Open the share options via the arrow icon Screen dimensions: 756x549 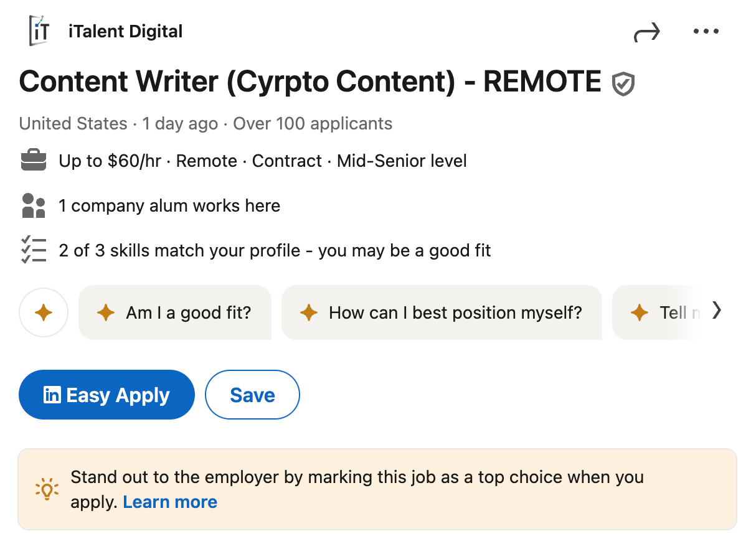pyautogui.click(x=647, y=31)
